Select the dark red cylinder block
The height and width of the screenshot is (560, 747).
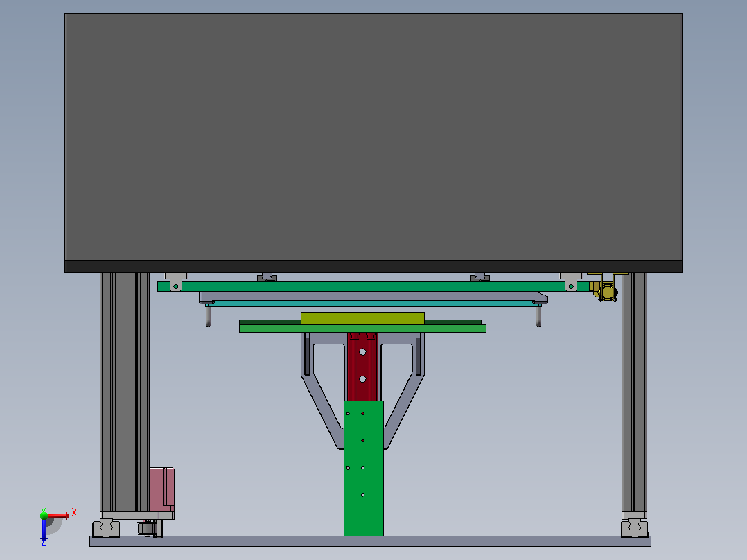(x=362, y=367)
